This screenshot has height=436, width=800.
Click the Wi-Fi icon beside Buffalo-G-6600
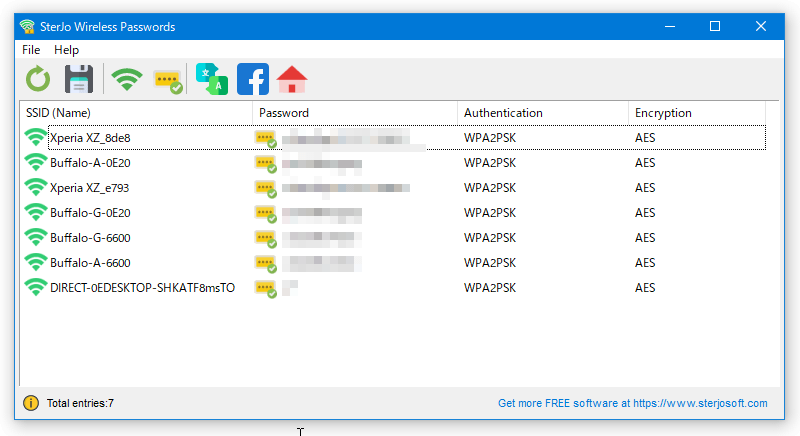pyautogui.click(x=36, y=238)
